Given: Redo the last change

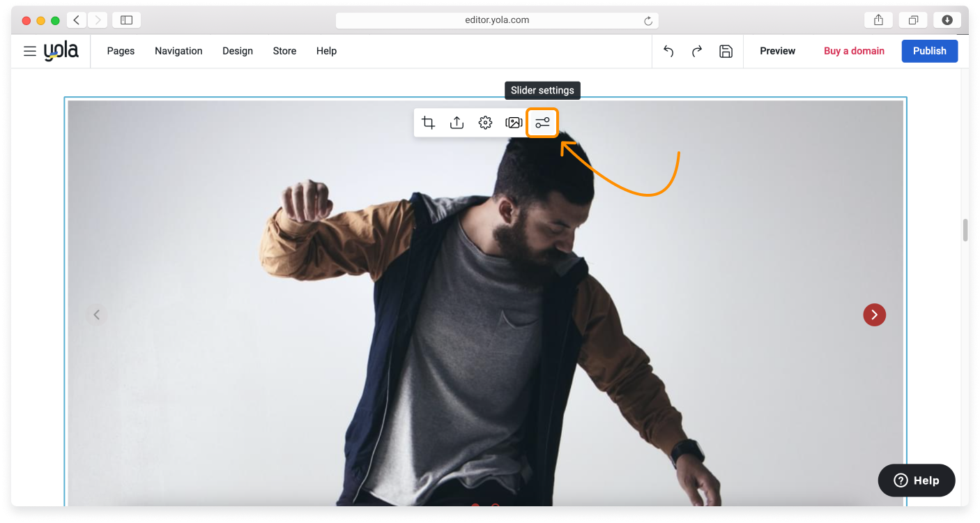Looking at the screenshot, I should 696,51.
